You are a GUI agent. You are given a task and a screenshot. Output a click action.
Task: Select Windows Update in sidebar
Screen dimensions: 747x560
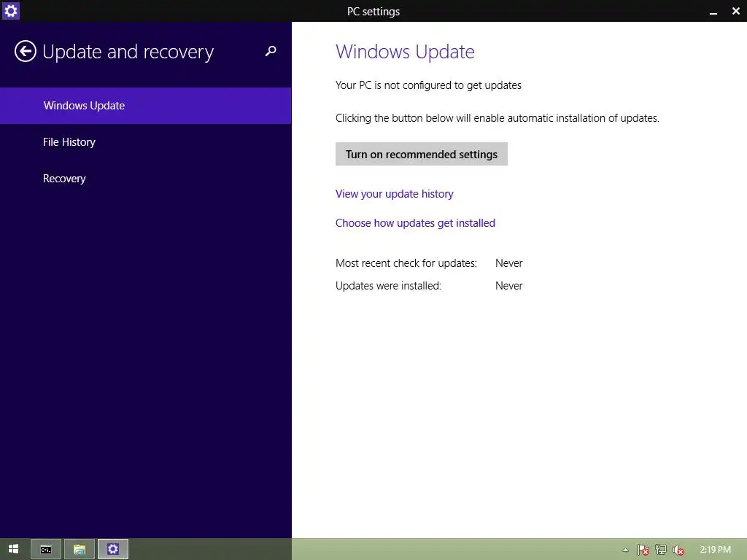pyautogui.click(x=145, y=106)
